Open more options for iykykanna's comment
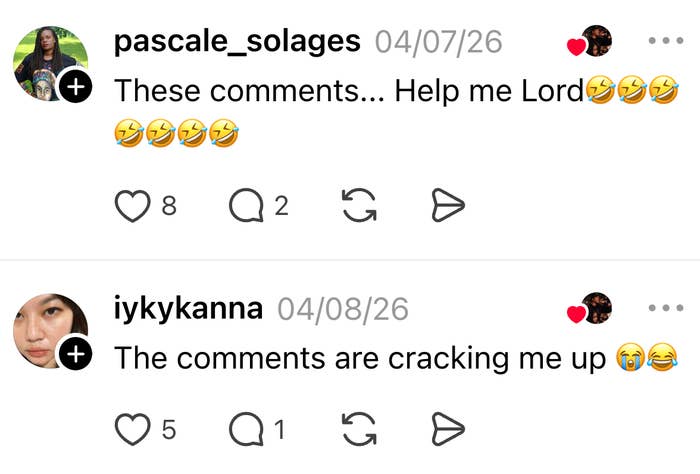 point(664,309)
